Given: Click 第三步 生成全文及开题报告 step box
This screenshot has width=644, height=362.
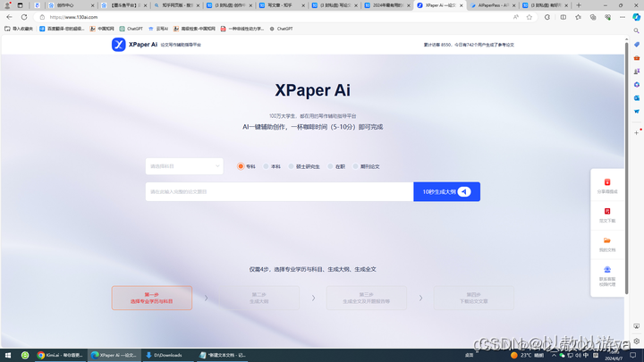Looking at the screenshot, I should 367,298.
